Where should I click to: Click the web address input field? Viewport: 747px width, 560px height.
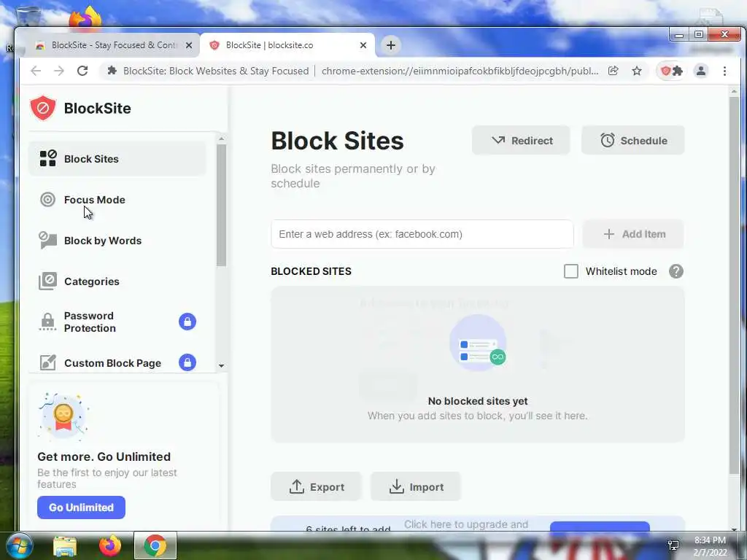click(422, 234)
